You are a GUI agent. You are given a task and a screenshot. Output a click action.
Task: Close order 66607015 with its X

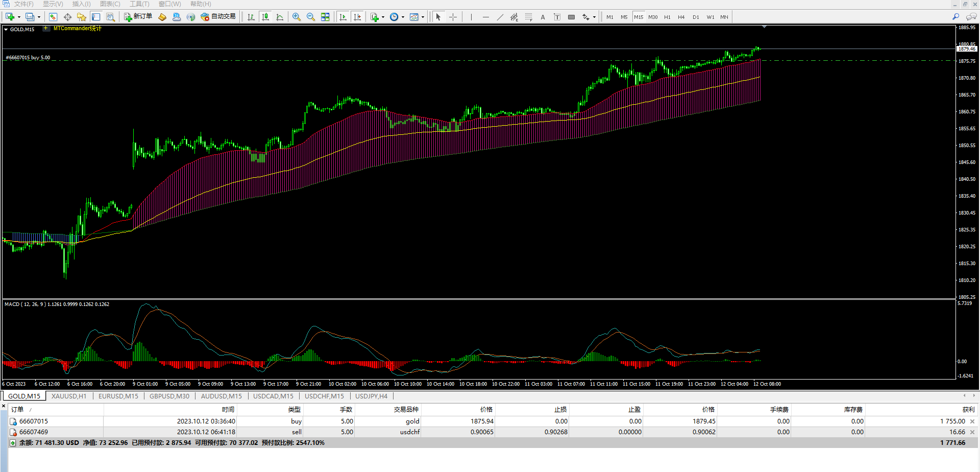click(972, 421)
